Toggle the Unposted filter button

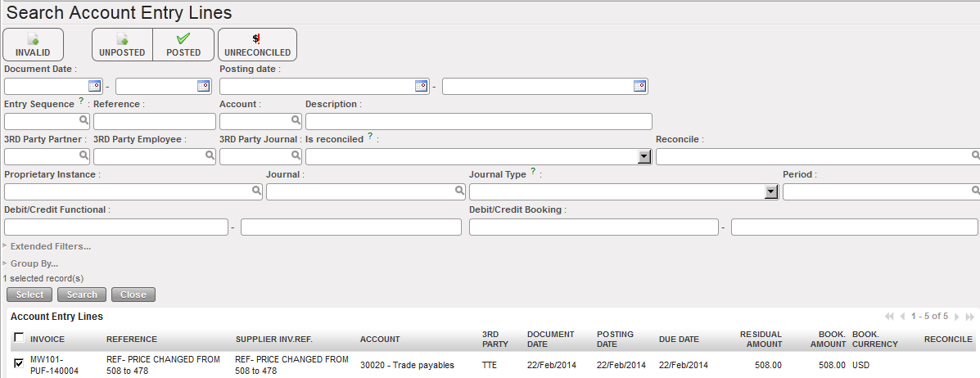pyautogui.click(x=123, y=45)
